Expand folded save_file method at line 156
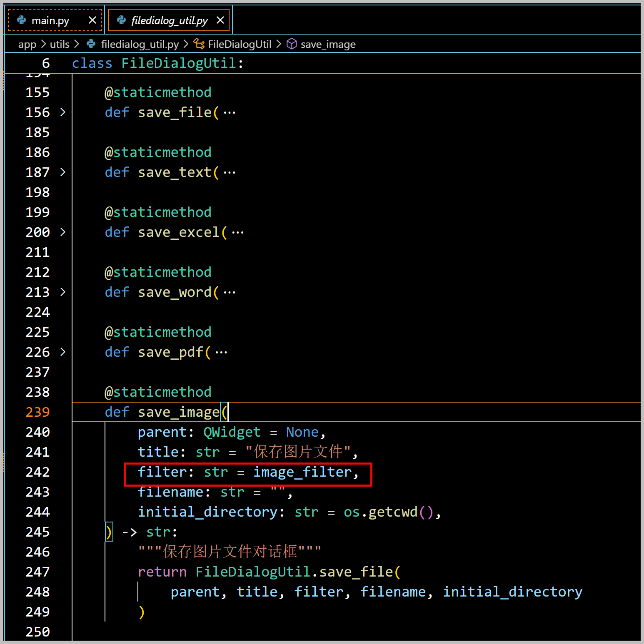 coord(63,112)
